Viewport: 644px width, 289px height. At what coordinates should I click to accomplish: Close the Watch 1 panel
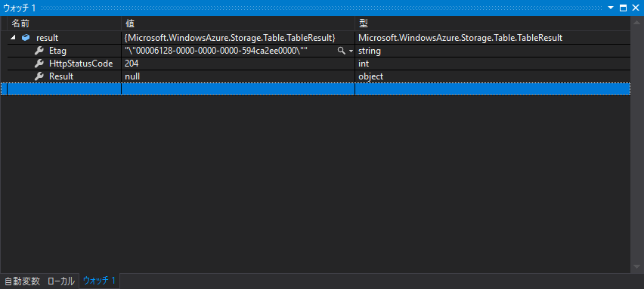[636, 8]
